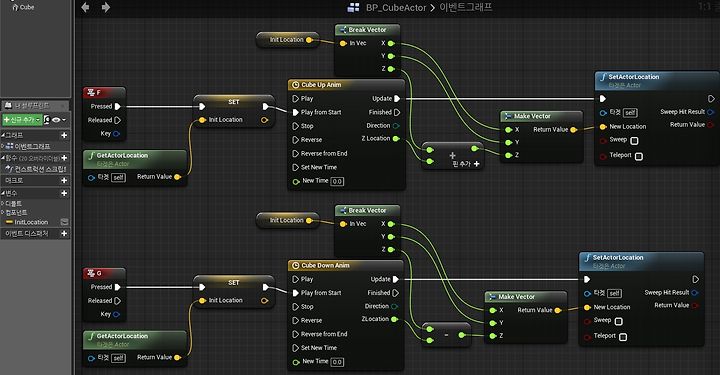Expand the 이벤트그래프 tree item
The image size is (720, 375).
(x=3, y=146)
